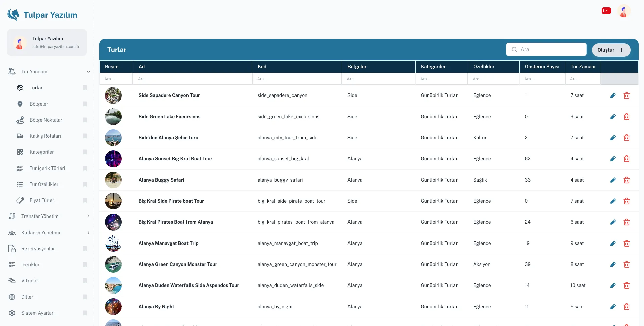Screen dimensions: 644x326
Task: Toggle the bookmark beside Rezervasyonlar
Action: [85, 249]
